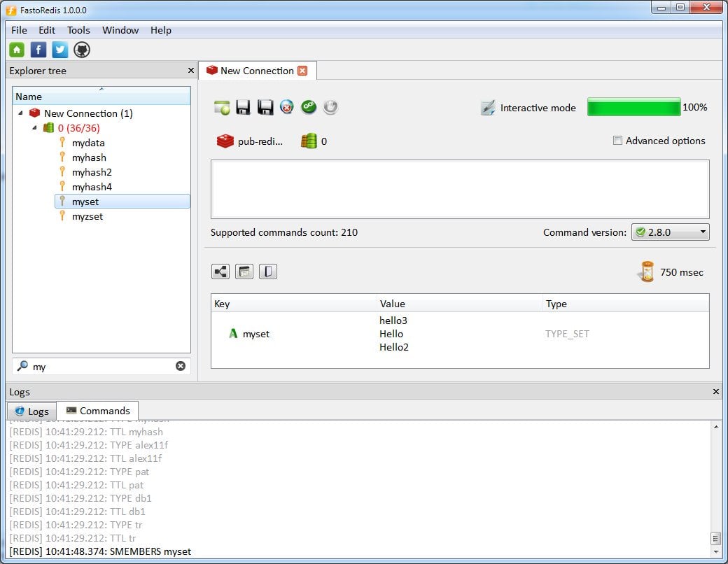This screenshot has height=564, width=728.
Task: Run the command with green GO icon
Action: click(x=309, y=107)
